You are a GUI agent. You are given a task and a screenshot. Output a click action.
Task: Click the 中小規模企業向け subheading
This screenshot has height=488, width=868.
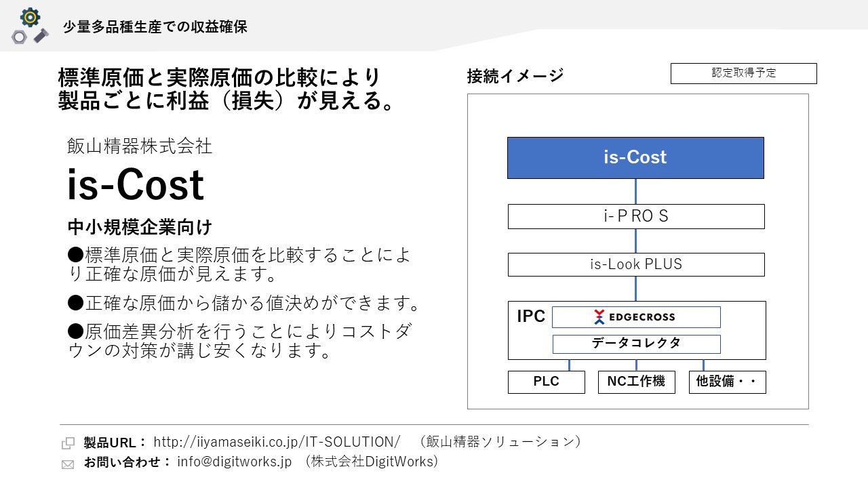pyautogui.click(x=140, y=226)
